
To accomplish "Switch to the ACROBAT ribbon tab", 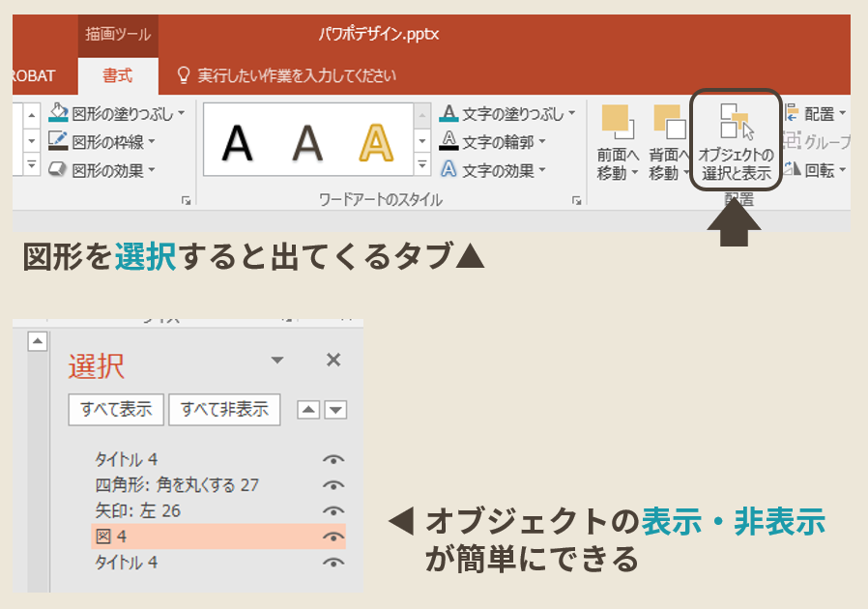I will 34,75.
